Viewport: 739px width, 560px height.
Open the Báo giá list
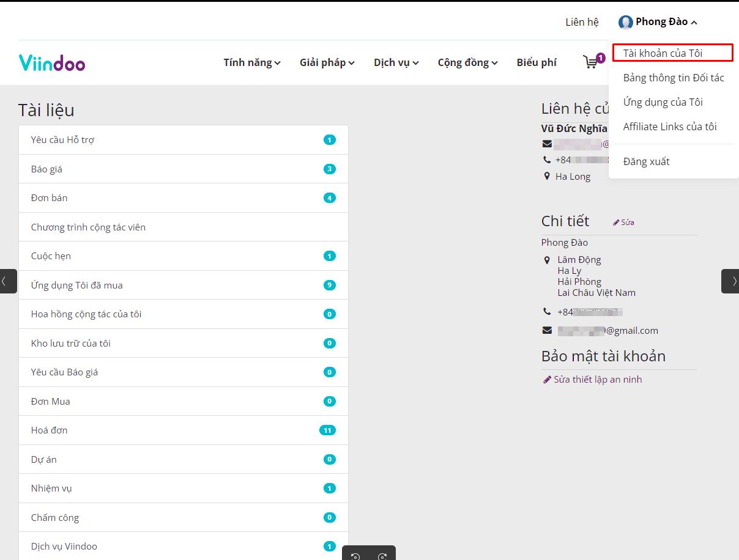coord(184,169)
